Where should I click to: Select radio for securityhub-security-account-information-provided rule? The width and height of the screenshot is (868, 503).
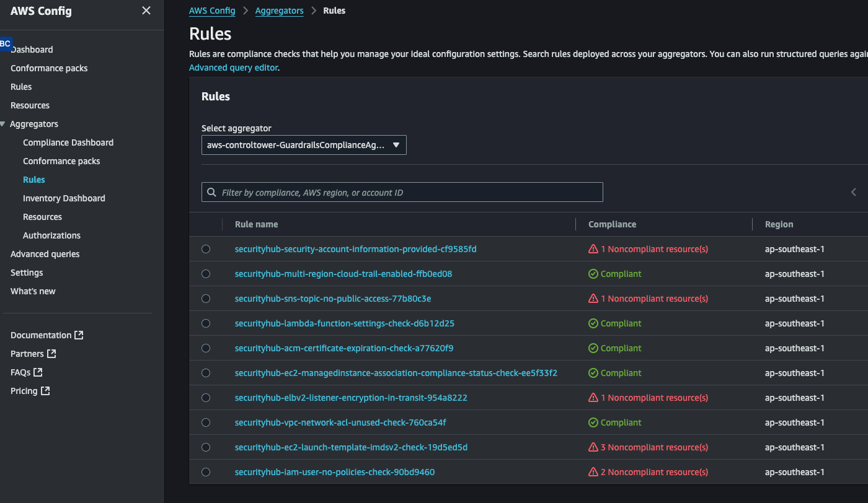click(x=206, y=249)
